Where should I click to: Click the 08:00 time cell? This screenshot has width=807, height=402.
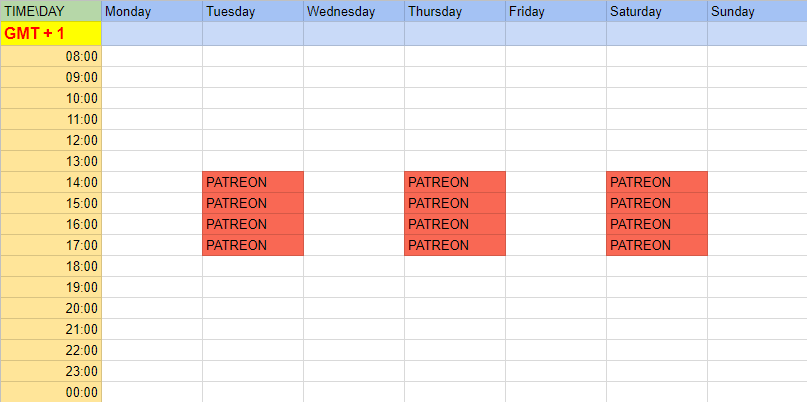click(x=51, y=56)
